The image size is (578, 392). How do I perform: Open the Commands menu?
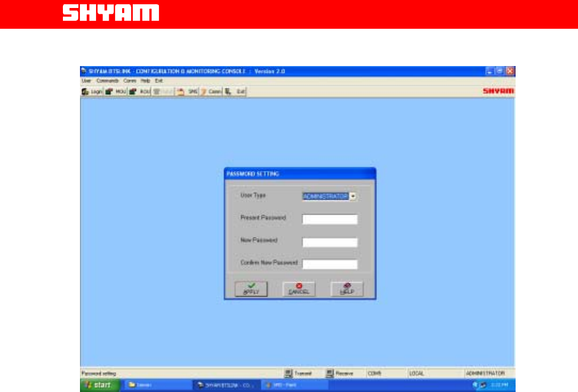107,80
